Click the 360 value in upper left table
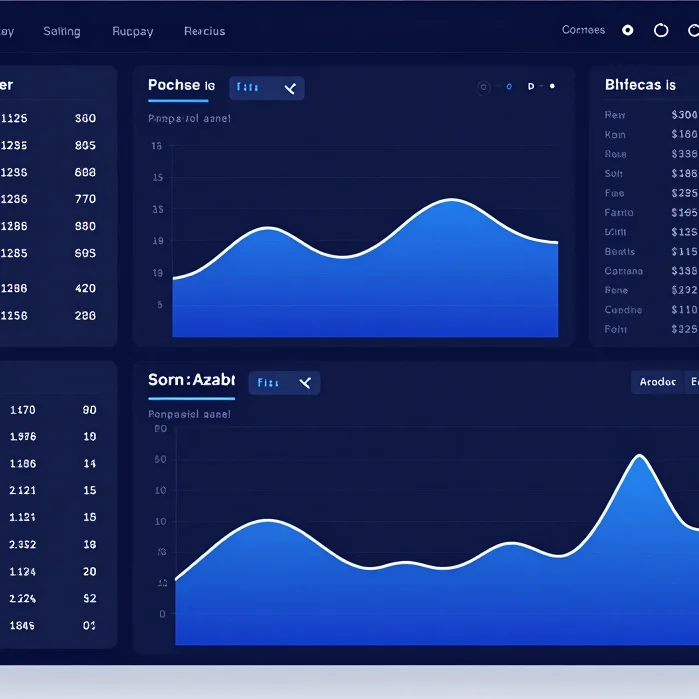Image resolution: width=699 pixels, height=699 pixels. click(x=85, y=118)
